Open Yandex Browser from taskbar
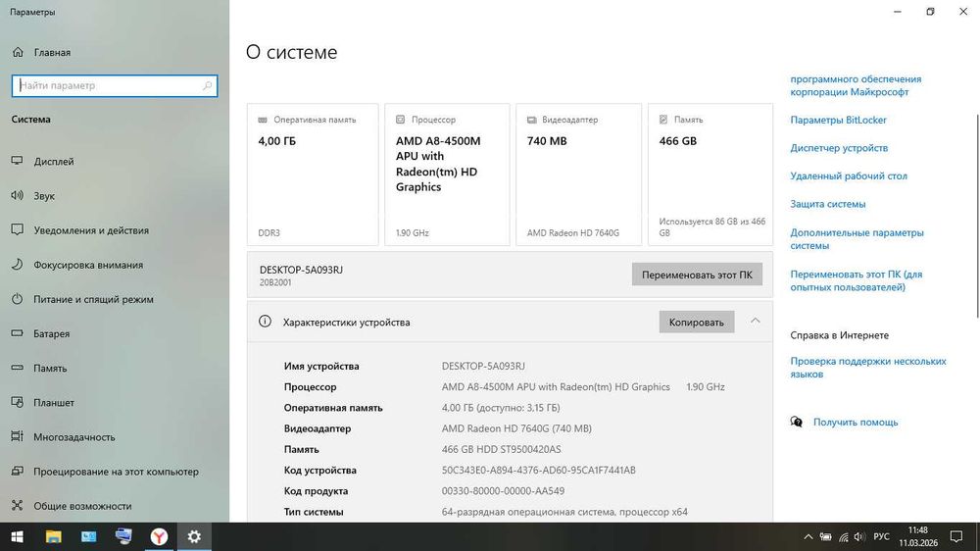The image size is (980, 551). pyautogui.click(x=160, y=536)
